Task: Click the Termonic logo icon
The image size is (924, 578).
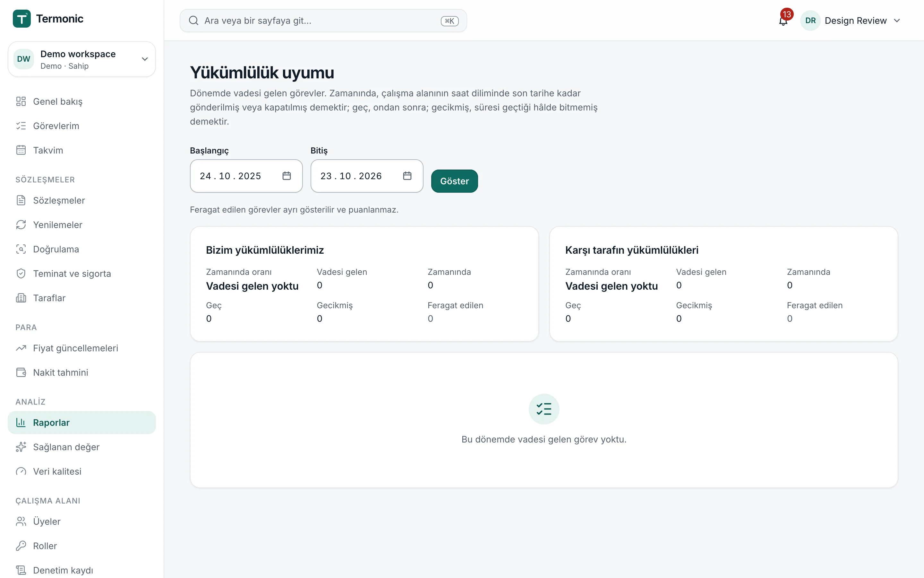Action: pyautogui.click(x=22, y=19)
